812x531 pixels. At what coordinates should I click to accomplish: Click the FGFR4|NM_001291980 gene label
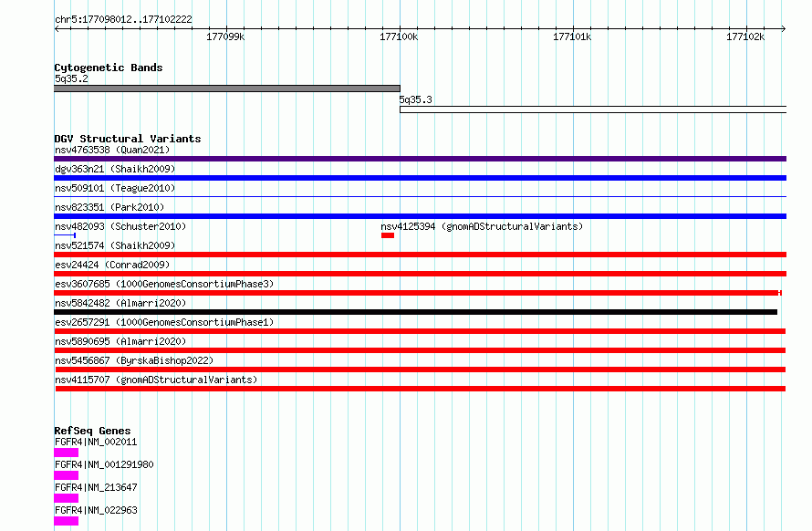pos(104,465)
